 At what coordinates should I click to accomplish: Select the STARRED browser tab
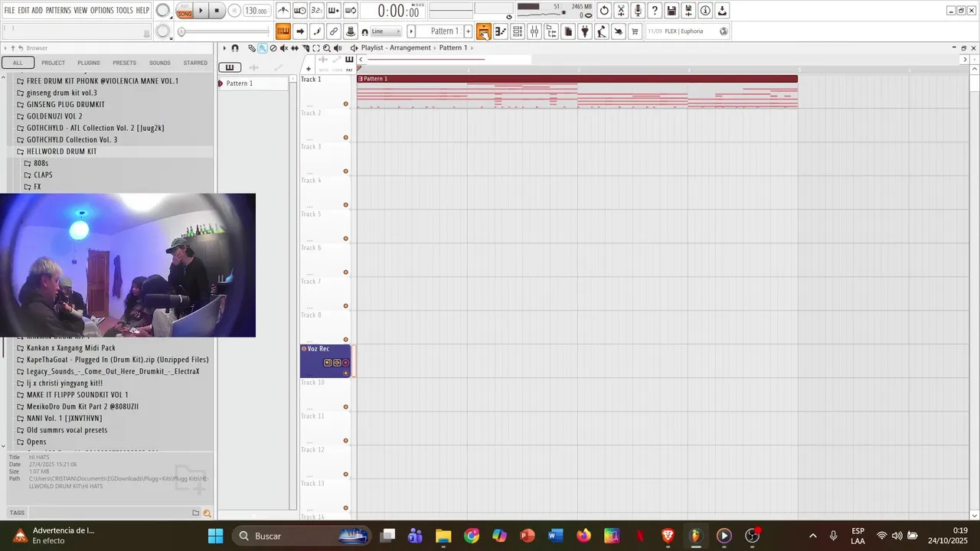(195, 63)
